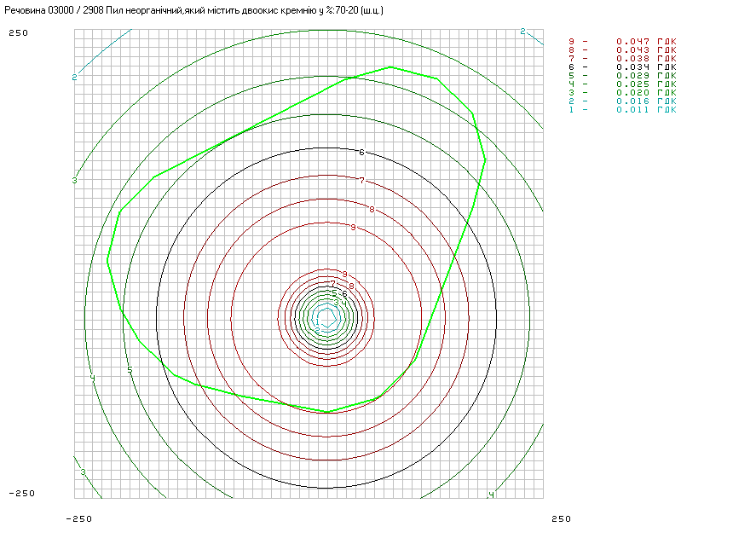Select legend row "7 - 0.038 ГДК"

tap(622, 58)
